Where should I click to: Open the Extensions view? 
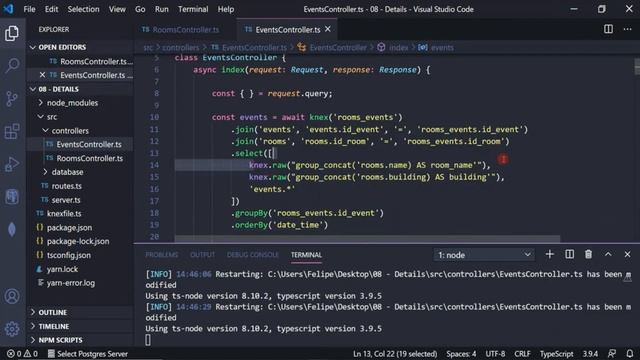pos(12,131)
